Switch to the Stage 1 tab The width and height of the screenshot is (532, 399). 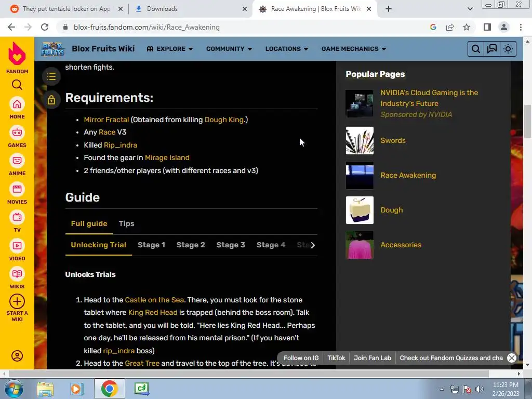(151, 245)
